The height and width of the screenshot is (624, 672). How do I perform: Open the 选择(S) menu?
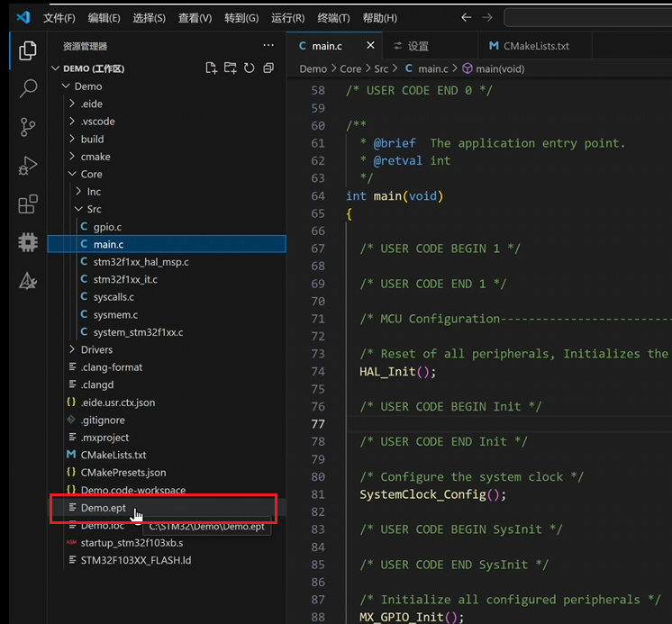[150, 18]
